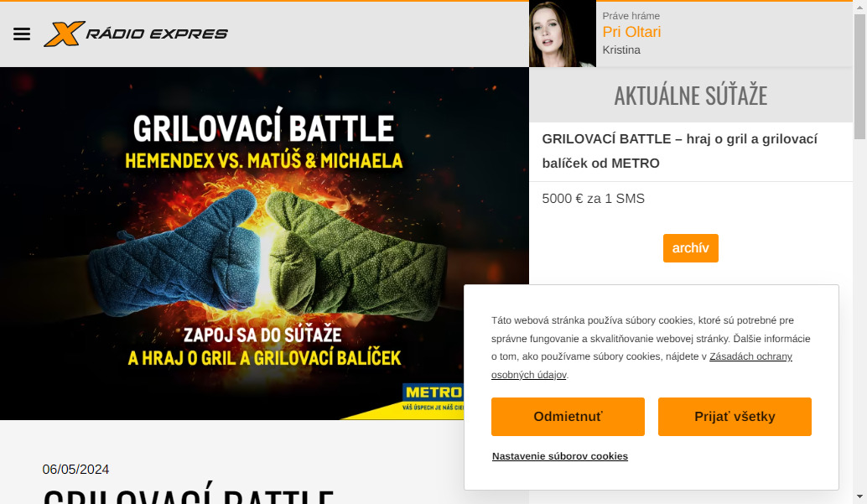Reject cookies with the Odmietnuť button

click(x=568, y=417)
